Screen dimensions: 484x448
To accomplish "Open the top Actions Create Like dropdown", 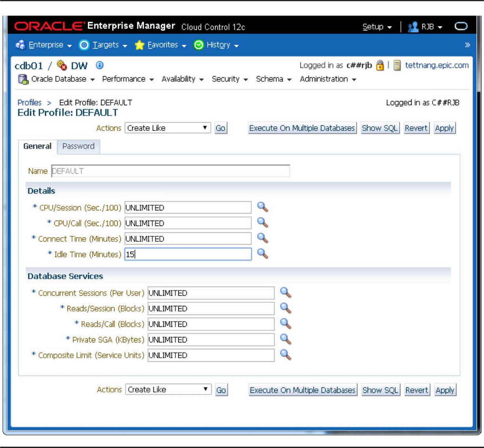I will click(168, 128).
